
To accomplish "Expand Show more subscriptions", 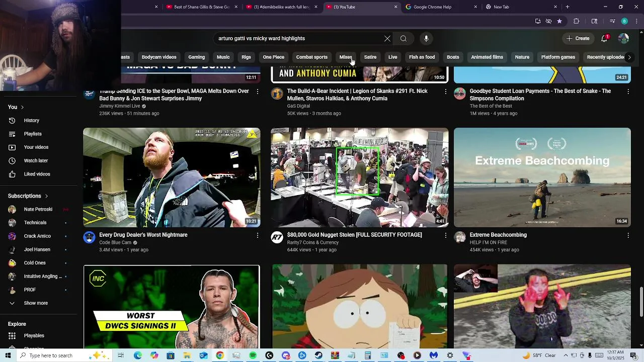I will pyautogui.click(x=35, y=303).
